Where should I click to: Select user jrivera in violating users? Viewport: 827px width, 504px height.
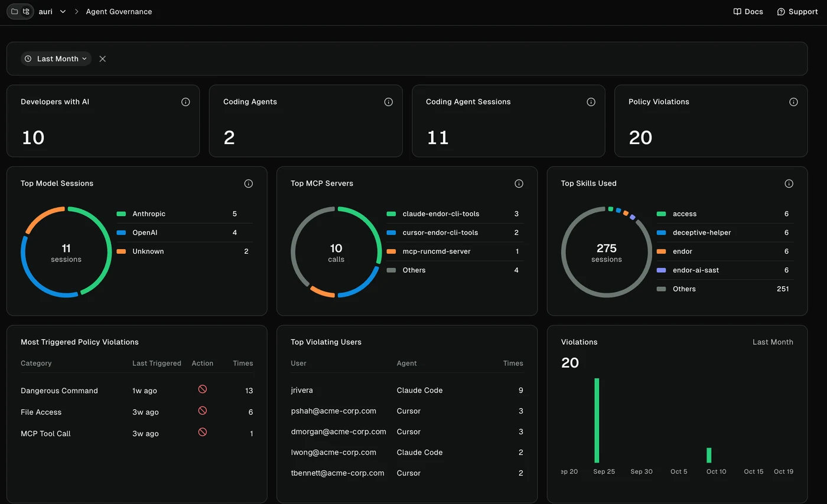(x=302, y=390)
